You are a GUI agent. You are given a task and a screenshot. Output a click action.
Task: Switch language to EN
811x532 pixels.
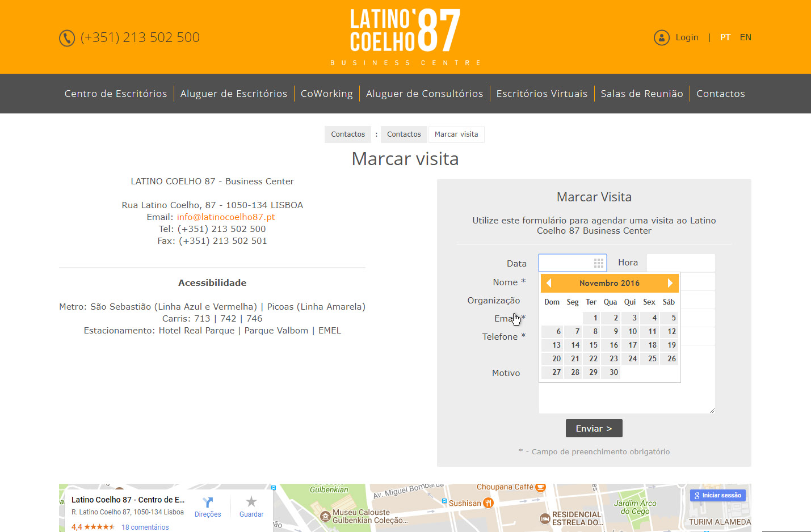(745, 37)
